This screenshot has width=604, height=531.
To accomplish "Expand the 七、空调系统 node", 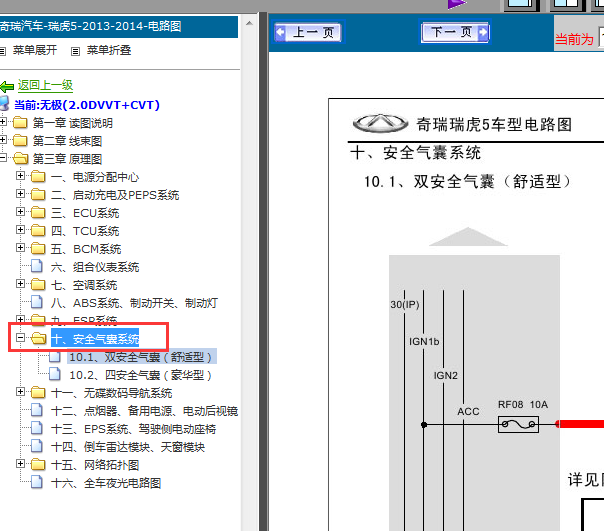I will point(20,284).
